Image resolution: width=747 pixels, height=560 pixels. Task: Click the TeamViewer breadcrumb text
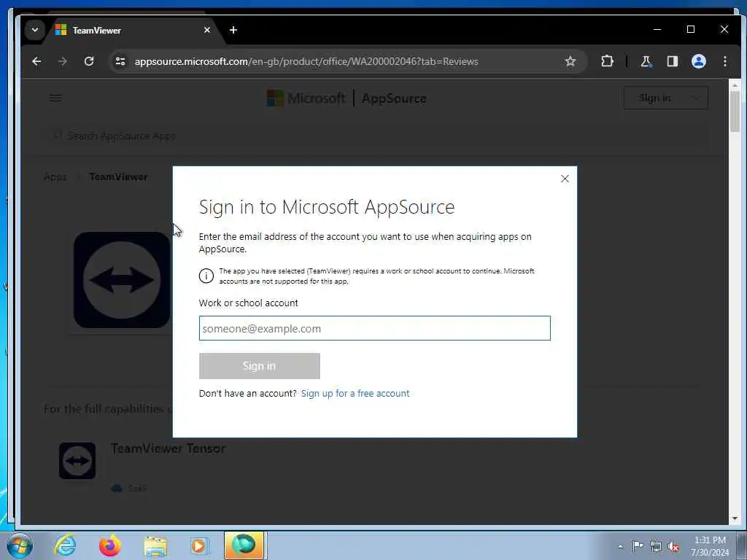(118, 176)
